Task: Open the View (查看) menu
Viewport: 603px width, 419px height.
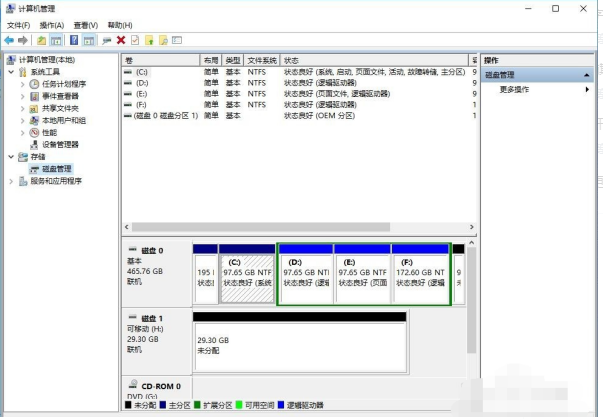Action: pyautogui.click(x=85, y=25)
